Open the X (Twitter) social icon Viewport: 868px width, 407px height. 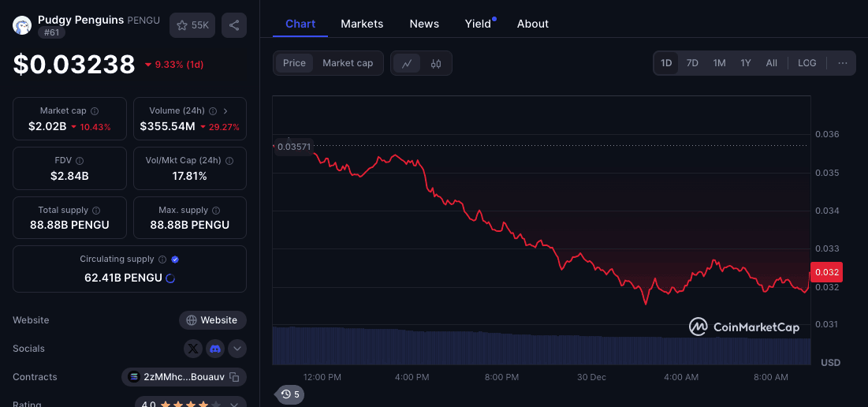(x=192, y=348)
